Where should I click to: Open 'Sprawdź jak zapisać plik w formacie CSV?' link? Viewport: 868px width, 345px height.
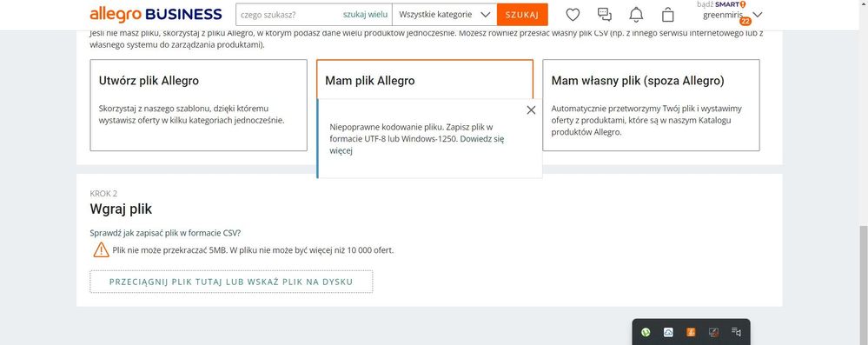165,233
